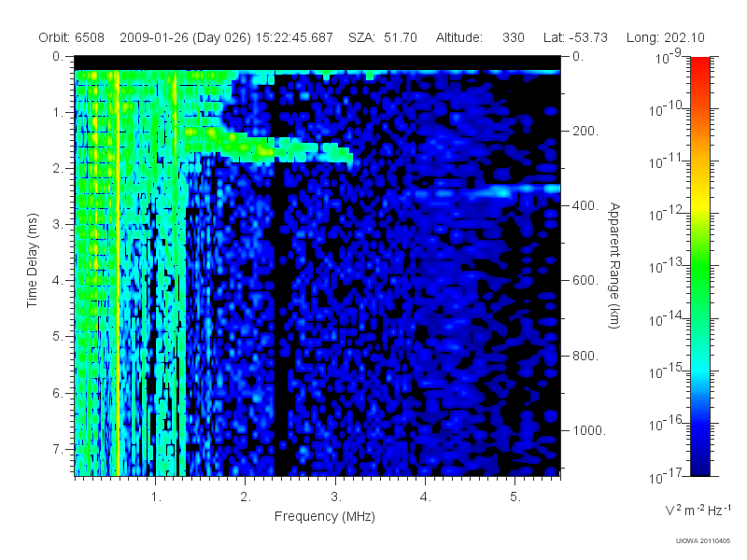Click the 'Apparent Range (km)' axis label
747x560 pixels.
point(614,265)
